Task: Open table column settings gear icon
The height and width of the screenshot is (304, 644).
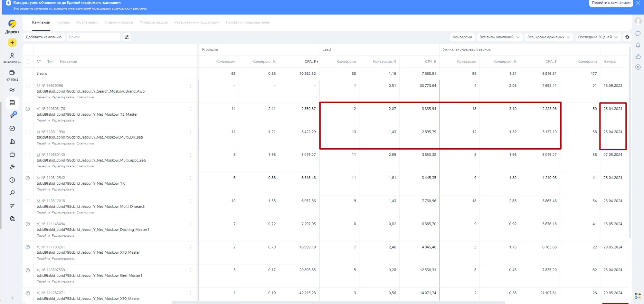Action: point(627,37)
